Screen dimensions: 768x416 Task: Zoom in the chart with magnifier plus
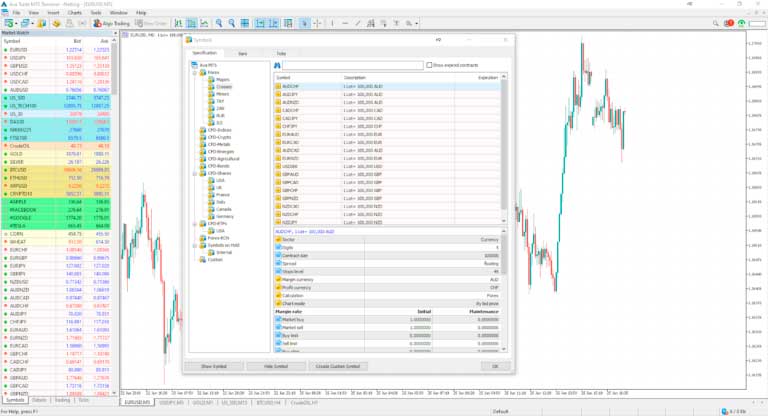coord(219,23)
